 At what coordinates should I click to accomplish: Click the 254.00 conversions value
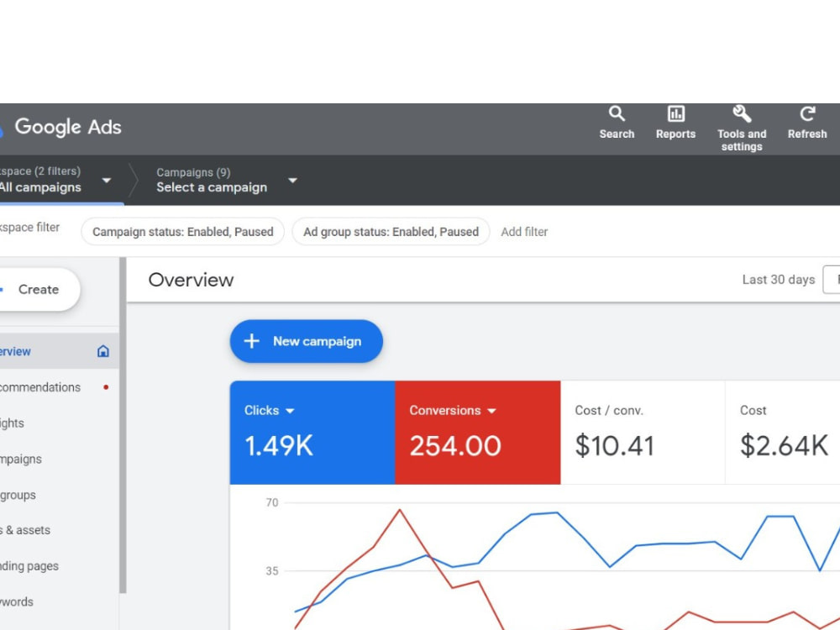click(x=455, y=446)
